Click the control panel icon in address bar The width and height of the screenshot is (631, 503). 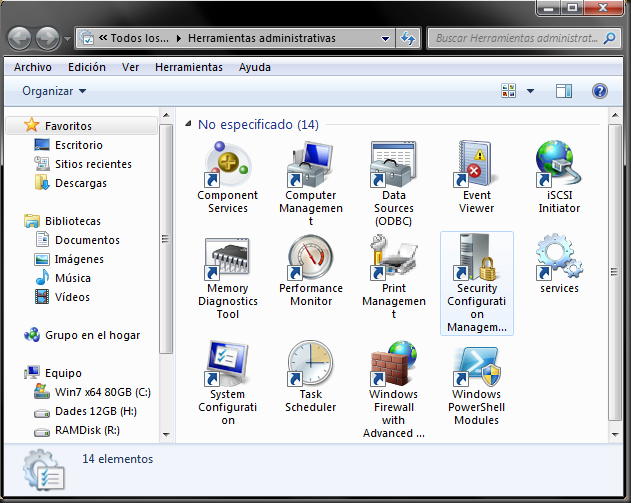(87, 38)
